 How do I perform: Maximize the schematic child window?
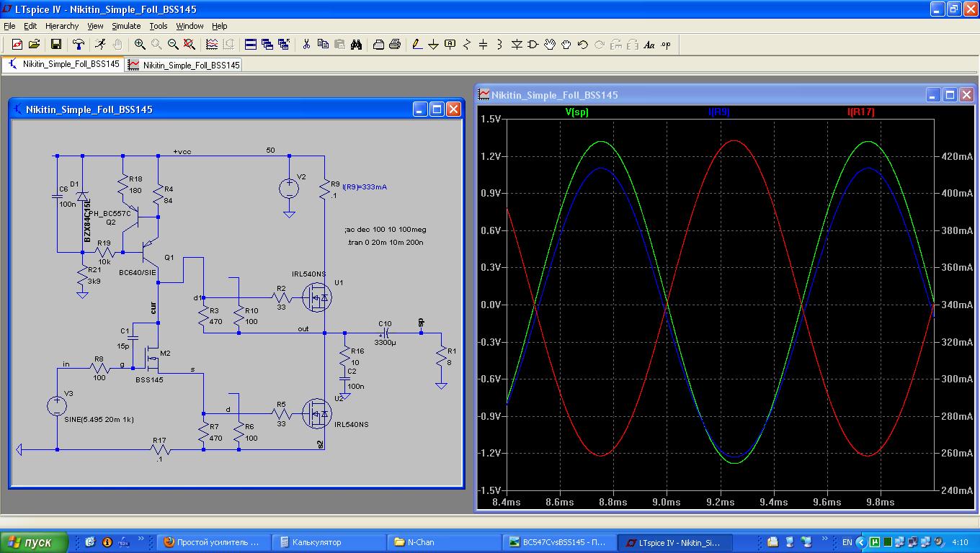pyautogui.click(x=437, y=109)
